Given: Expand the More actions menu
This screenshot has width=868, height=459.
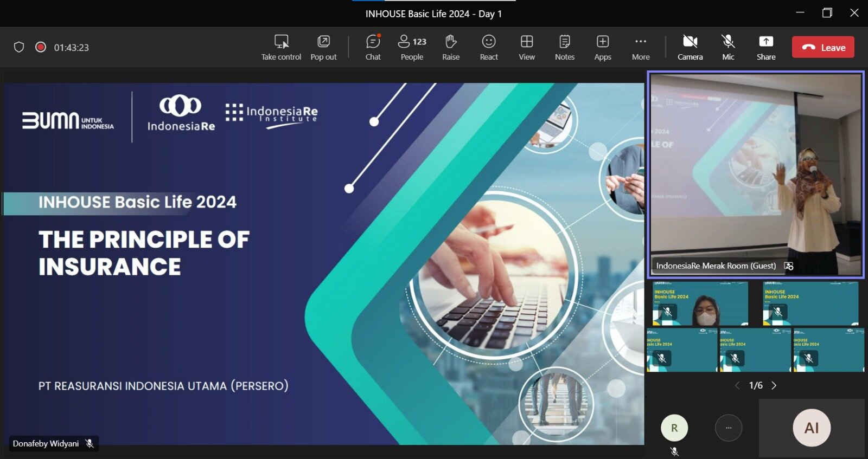Looking at the screenshot, I should pyautogui.click(x=641, y=47).
